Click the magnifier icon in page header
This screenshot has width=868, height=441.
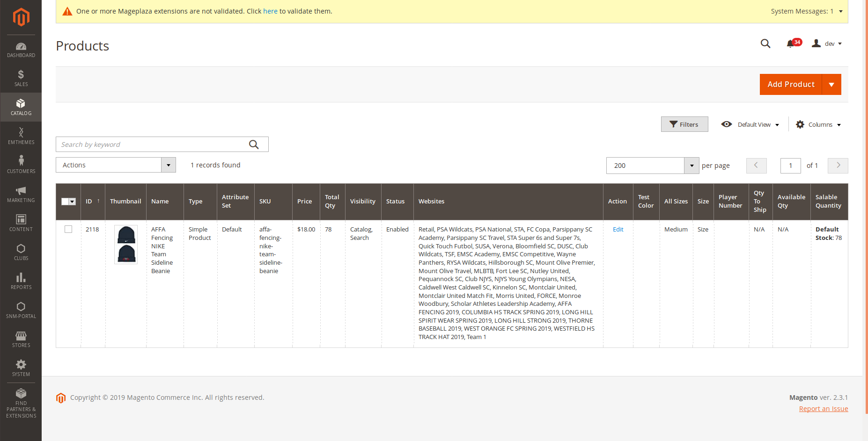765,43
